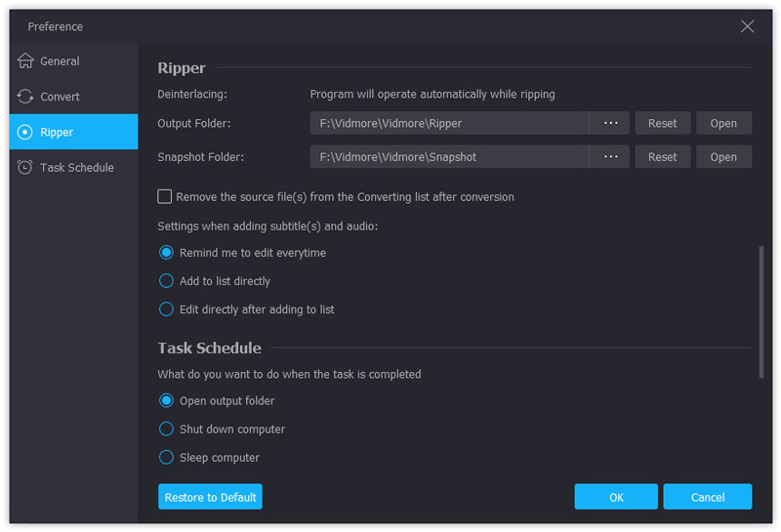Screen dimensions: 781x532
Task: Close the Preference dialog with X
Action: (x=747, y=26)
